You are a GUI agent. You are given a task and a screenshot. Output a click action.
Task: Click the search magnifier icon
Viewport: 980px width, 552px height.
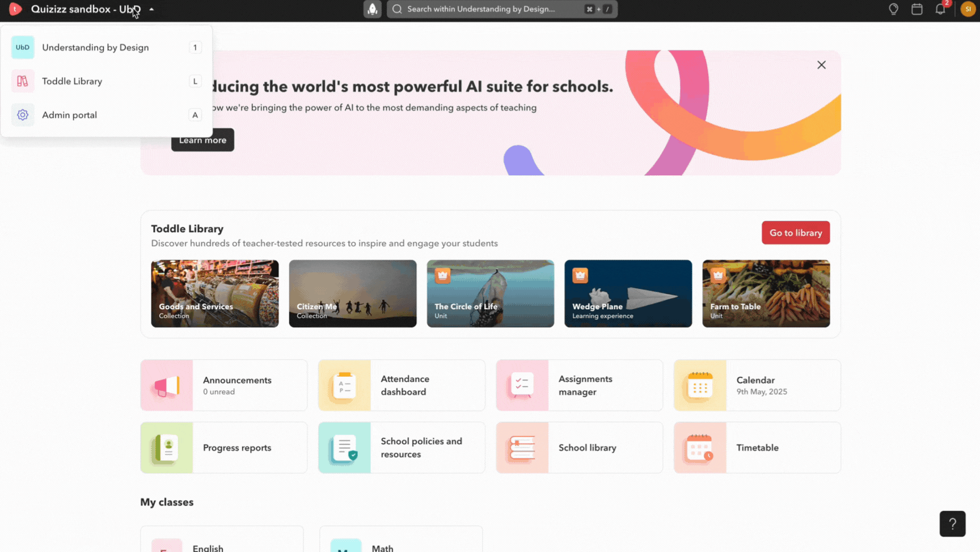pyautogui.click(x=397, y=9)
